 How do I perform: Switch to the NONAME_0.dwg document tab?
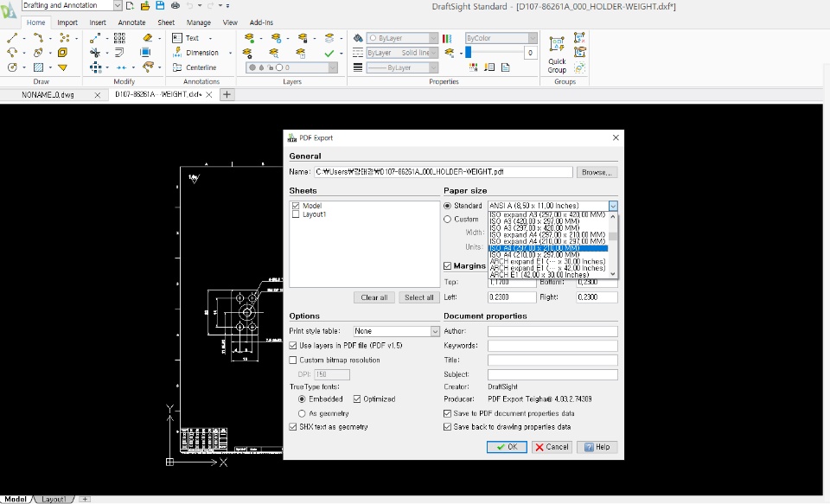pyautogui.click(x=48, y=95)
